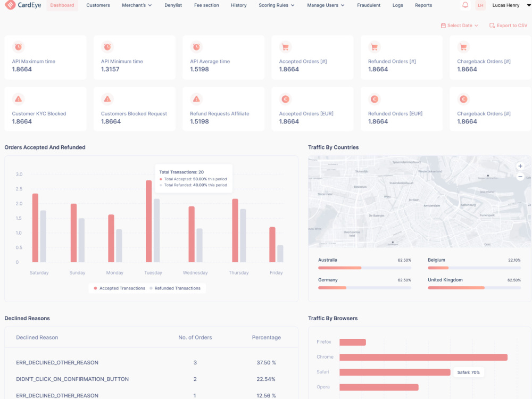Open the Select Date dropdown

(460, 26)
